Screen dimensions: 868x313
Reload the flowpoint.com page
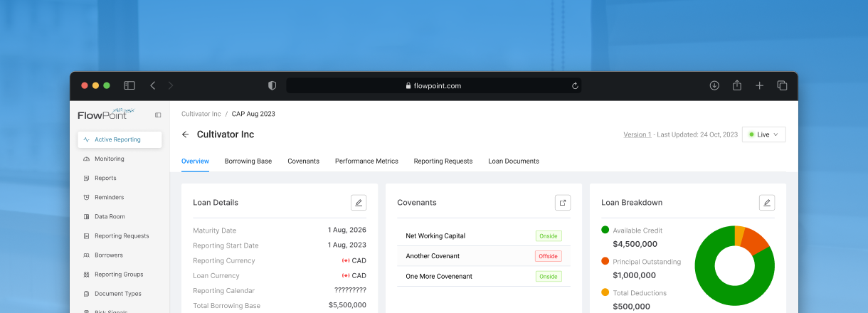point(574,85)
